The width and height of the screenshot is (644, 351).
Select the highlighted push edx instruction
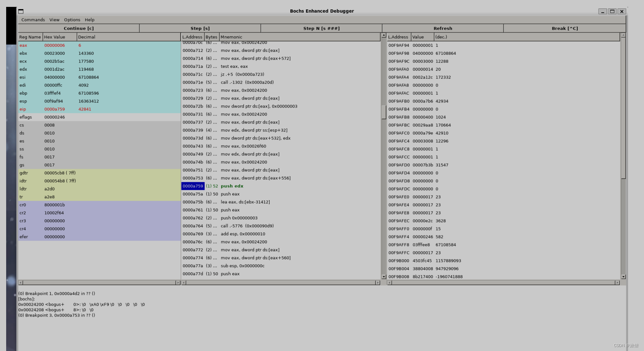pyautogui.click(x=281, y=186)
